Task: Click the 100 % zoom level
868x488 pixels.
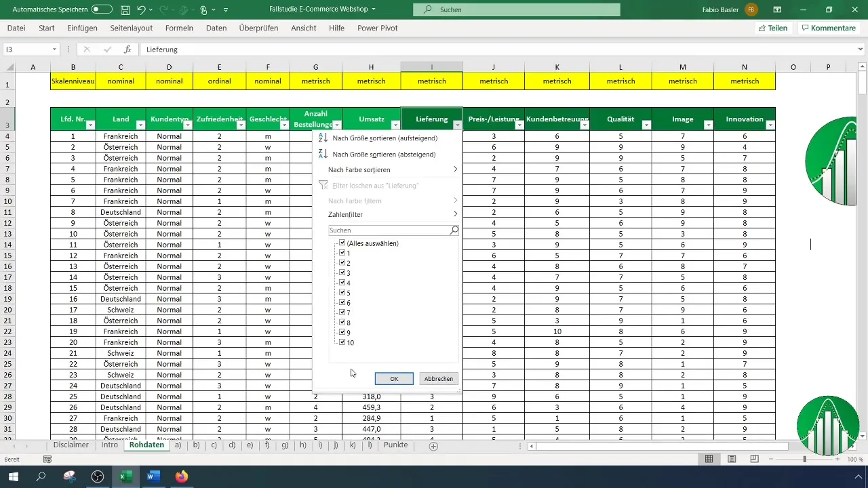Action: (854, 460)
